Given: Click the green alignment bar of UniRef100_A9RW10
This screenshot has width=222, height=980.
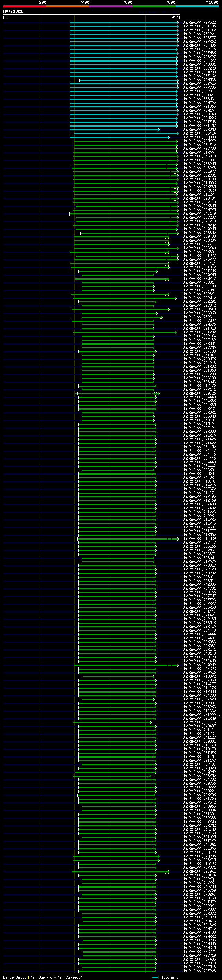Looking at the screenshot, I should point(125,298).
